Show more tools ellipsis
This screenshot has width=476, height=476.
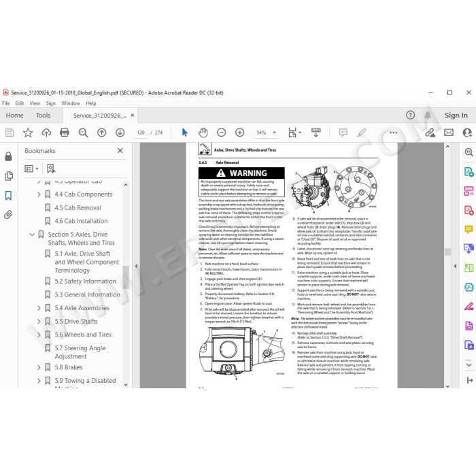click(x=393, y=133)
